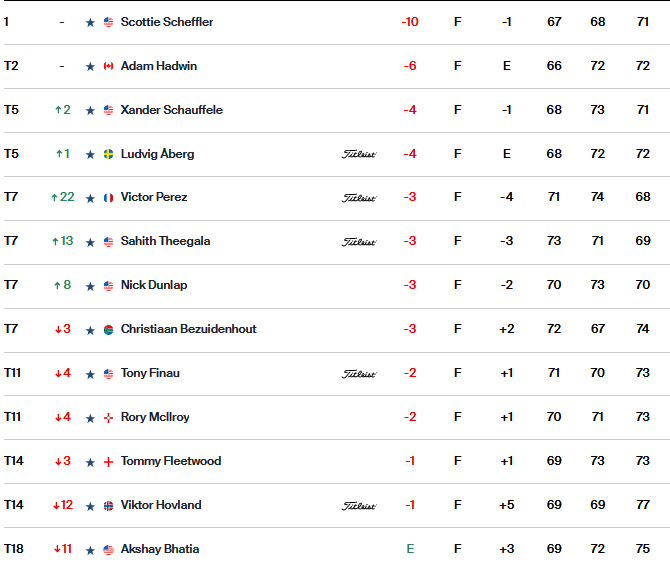This screenshot has width=670, height=569.
Task: Click the Titleist logo beside Tony Finau
Action: pos(359,374)
